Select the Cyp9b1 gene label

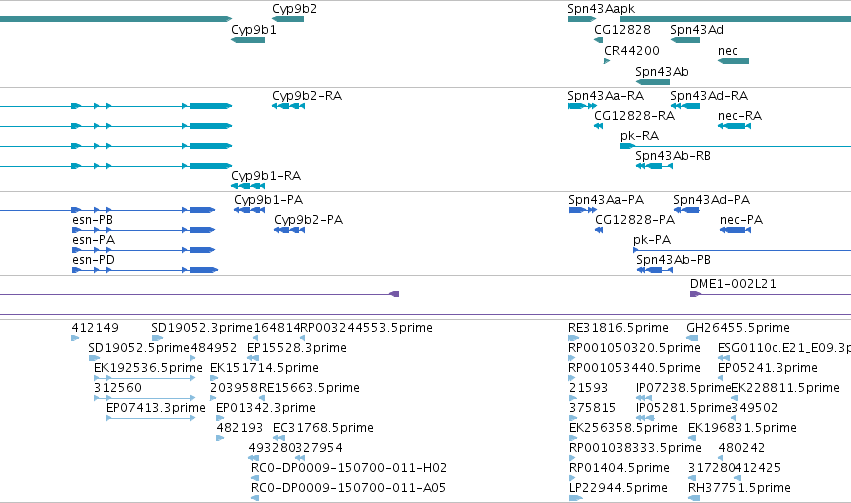(x=254, y=30)
